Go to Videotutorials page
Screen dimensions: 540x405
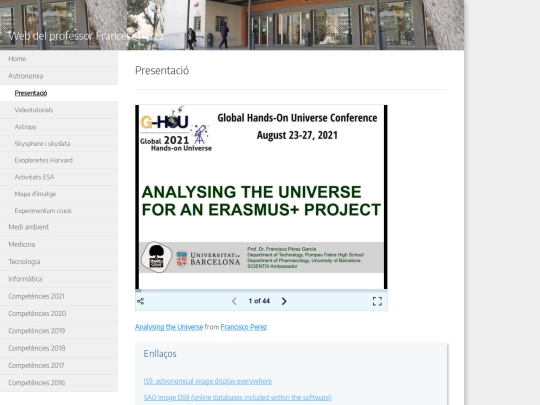pyautogui.click(x=59, y=110)
